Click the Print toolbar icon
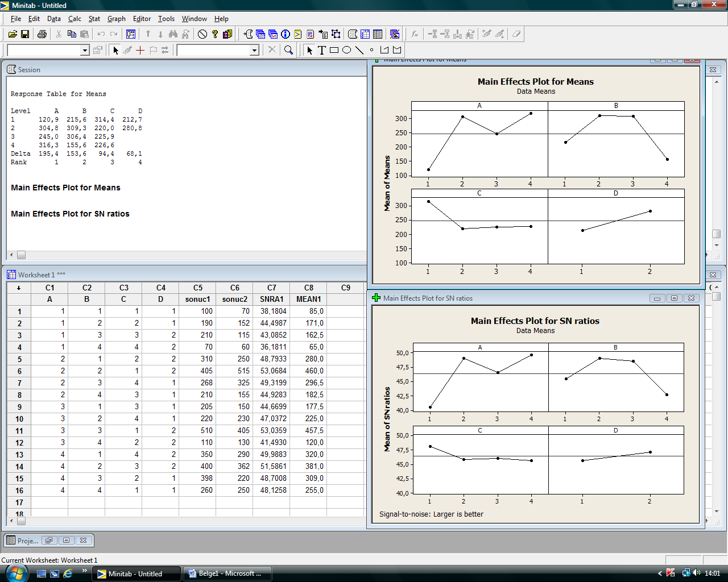 (42, 34)
